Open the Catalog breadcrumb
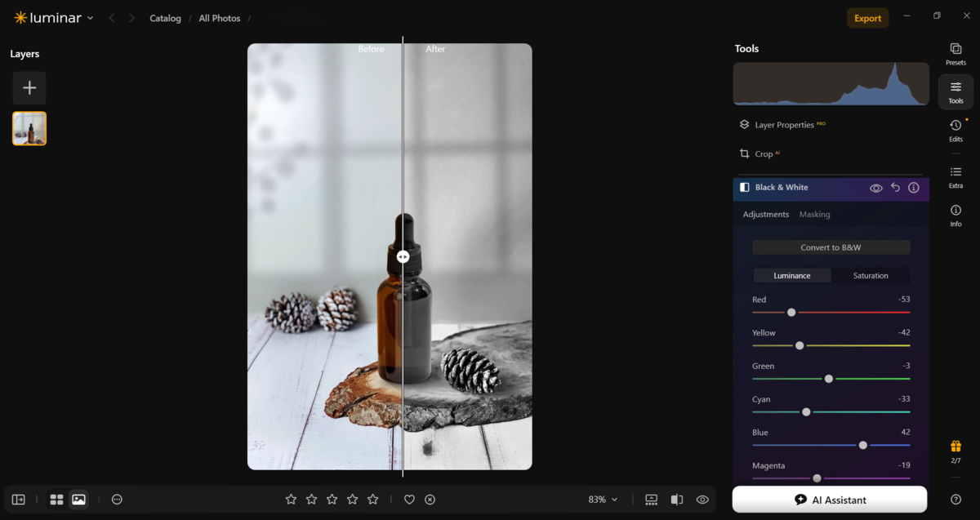The image size is (980, 520). (x=165, y=18)
